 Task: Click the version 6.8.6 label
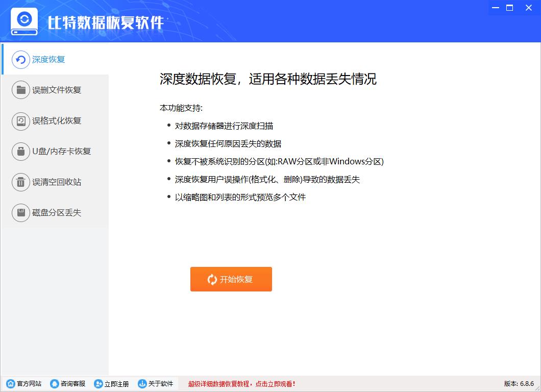(x=519, y=384)
